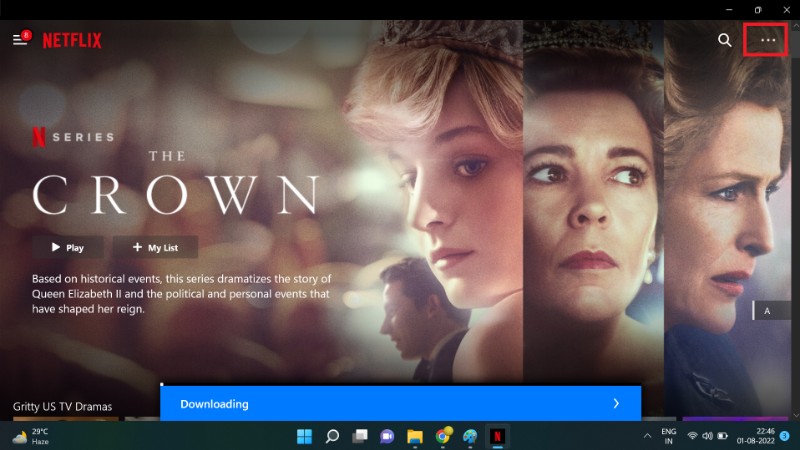800x450 pixels.
Task: Open the clock showing 22:46
Action: pos(756,436)
